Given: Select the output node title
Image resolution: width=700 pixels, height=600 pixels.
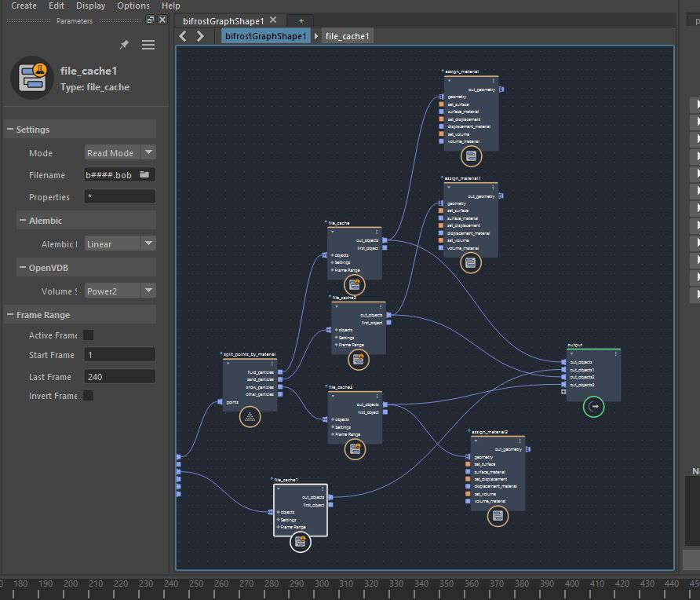Looking at the screenshot, I should (575, 345).
